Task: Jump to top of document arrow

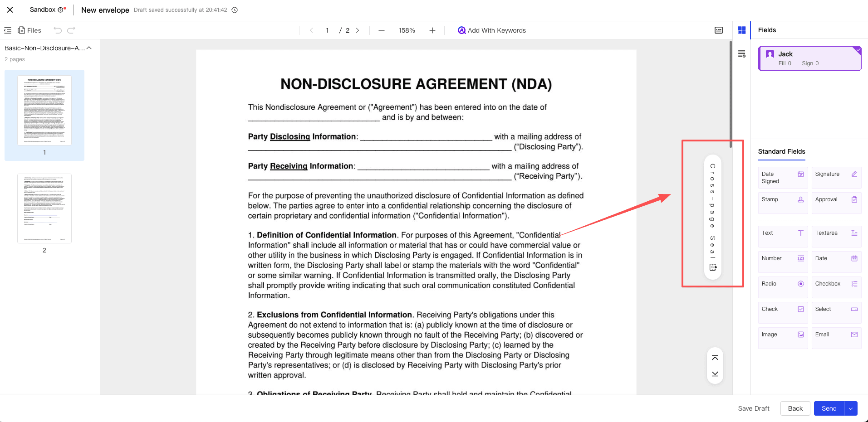Action: (x=715, y=358)
